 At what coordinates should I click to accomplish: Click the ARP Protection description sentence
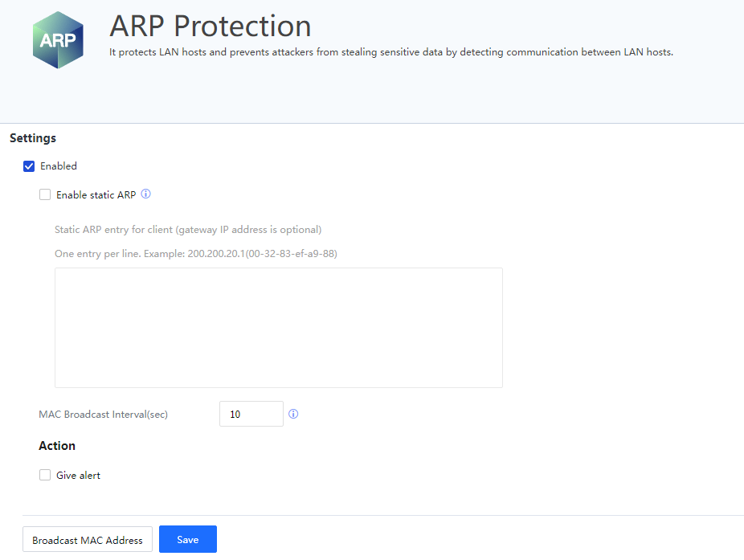click(390, 52)
